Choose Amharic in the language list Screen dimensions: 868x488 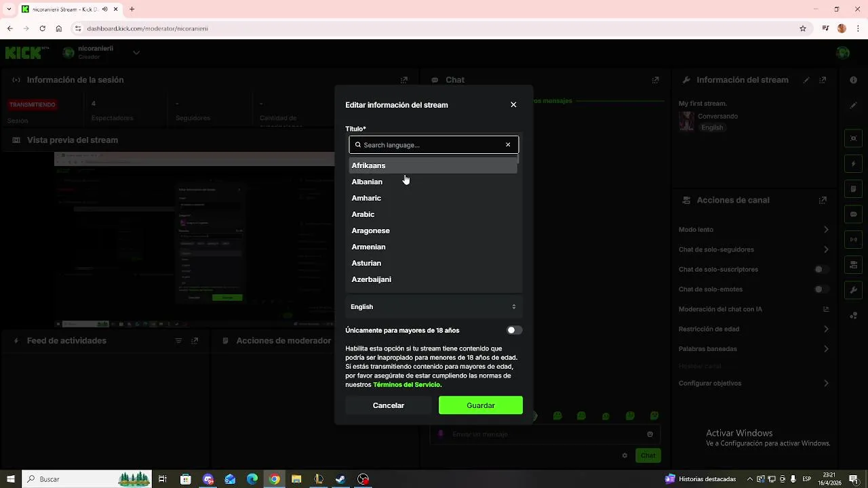coord(433,198)
